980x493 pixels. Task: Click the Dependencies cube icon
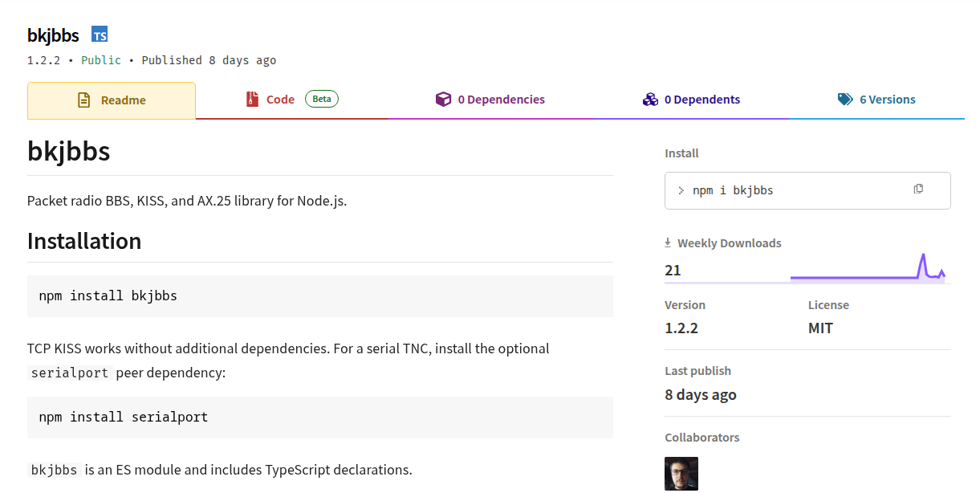pos(443,100)
